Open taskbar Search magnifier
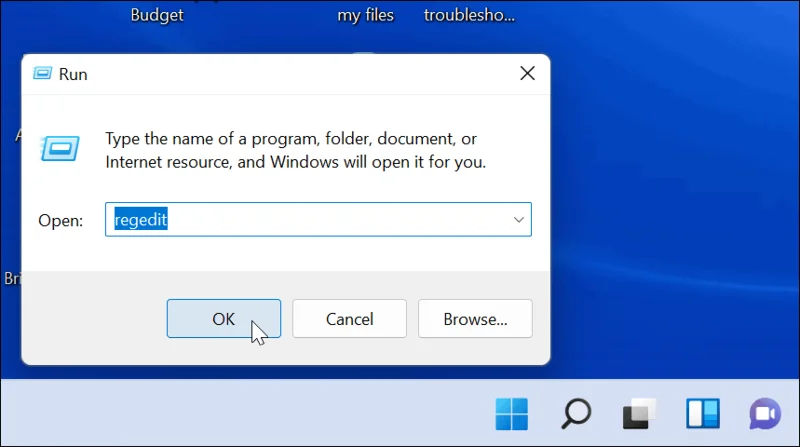The height and width of the screenshot is (447, 800). coord(576,414)
